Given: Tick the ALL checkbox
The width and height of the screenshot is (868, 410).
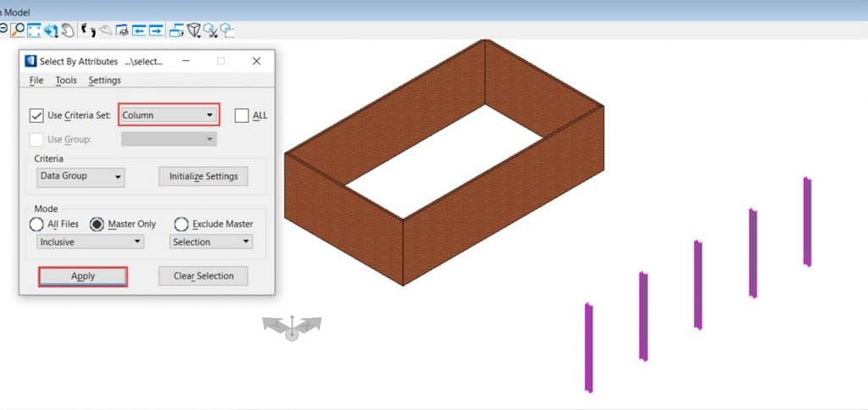Looking at the screenshot, I should pos(242,115).
